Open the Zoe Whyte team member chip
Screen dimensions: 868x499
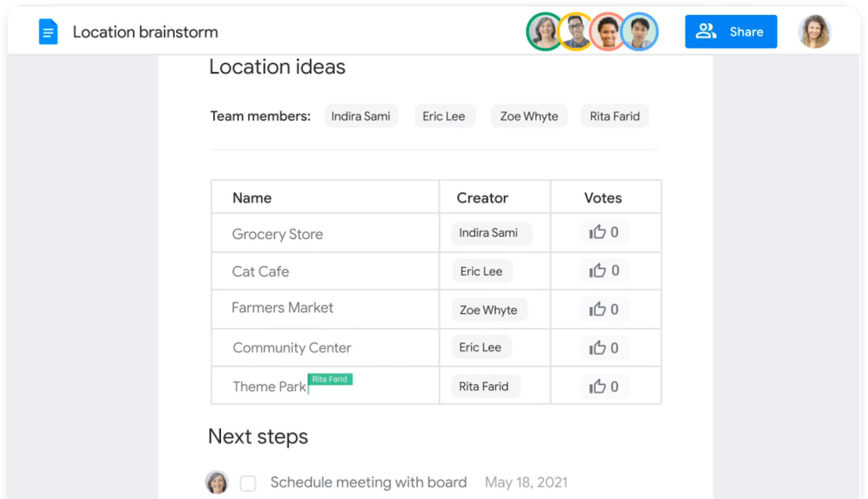click(x=529, y=116)
